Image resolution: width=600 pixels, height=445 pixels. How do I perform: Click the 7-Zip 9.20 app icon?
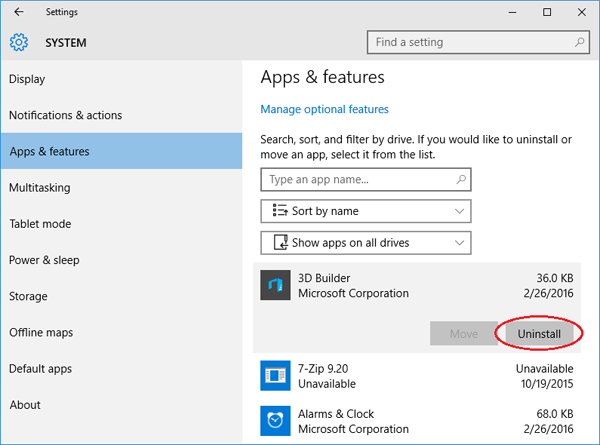275,377
